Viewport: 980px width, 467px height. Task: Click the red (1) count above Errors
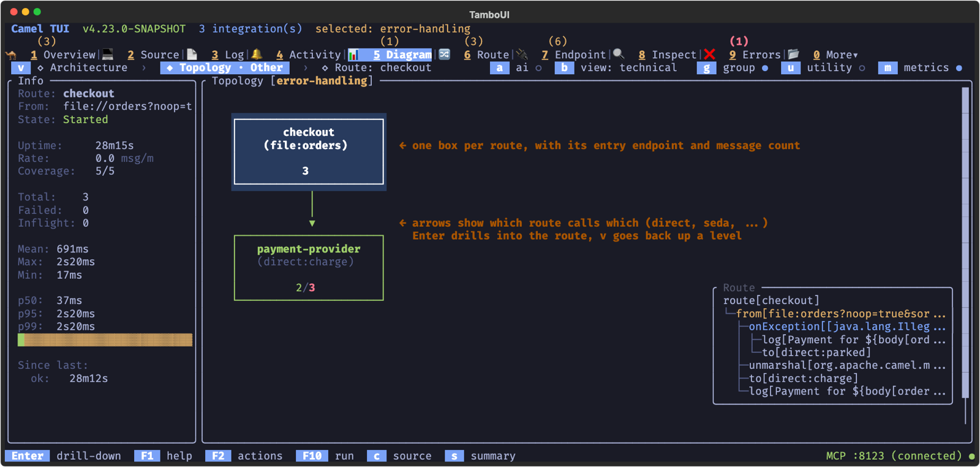739,42
